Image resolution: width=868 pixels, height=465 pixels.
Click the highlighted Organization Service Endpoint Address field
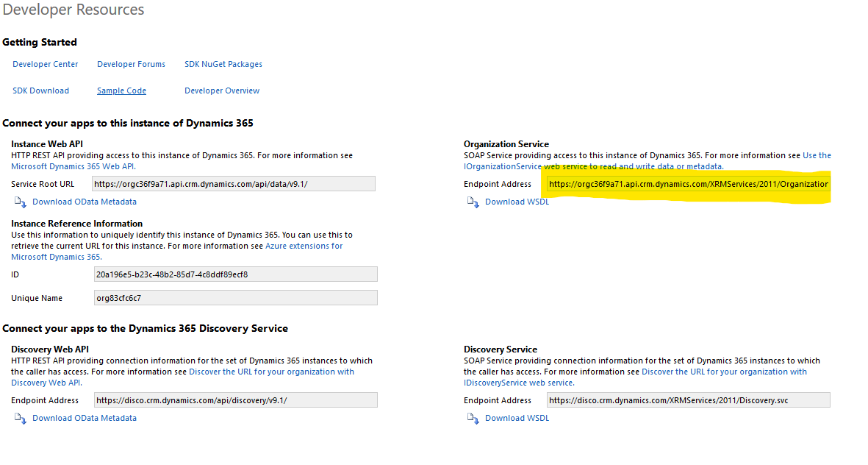[688, 184]
